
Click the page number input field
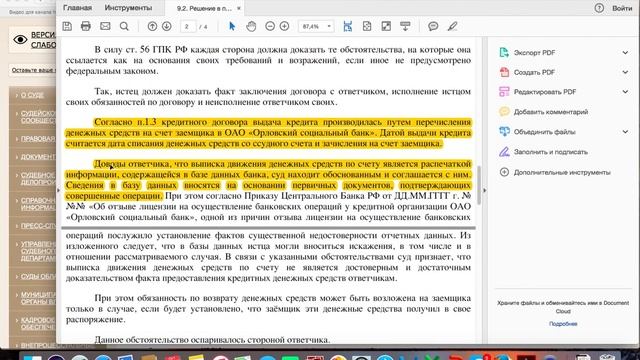(187, 27)
